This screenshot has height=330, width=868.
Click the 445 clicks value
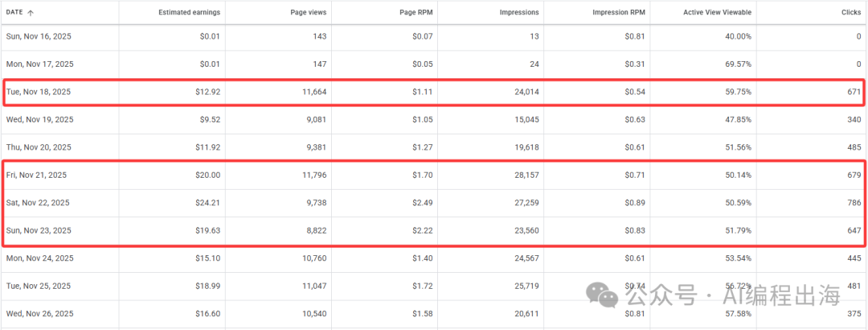pos(854,258)
